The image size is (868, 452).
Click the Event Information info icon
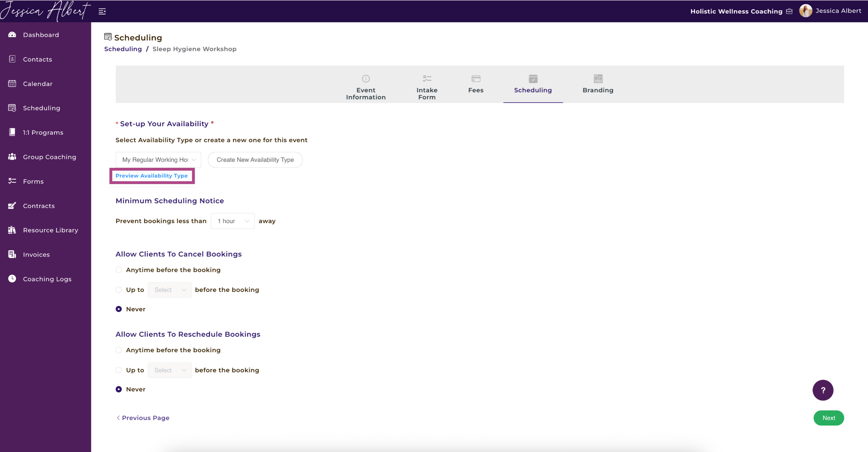(x=366, y=78)
